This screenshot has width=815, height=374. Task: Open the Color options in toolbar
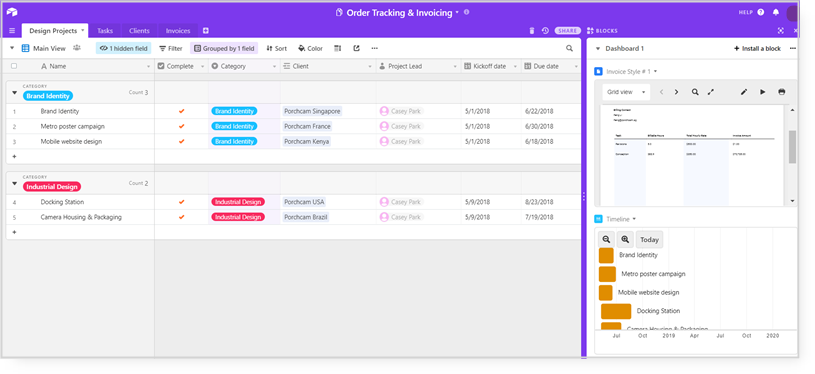coord(310,48)
